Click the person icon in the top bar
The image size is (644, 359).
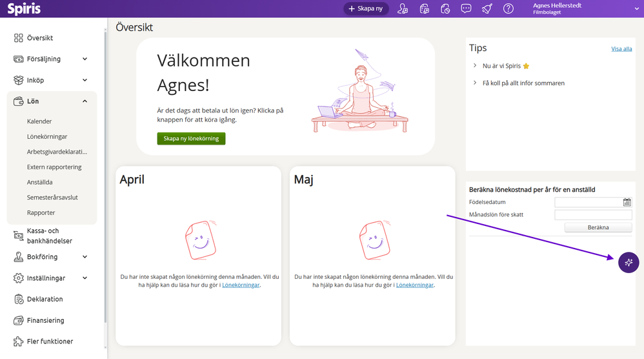coord(403,8)
